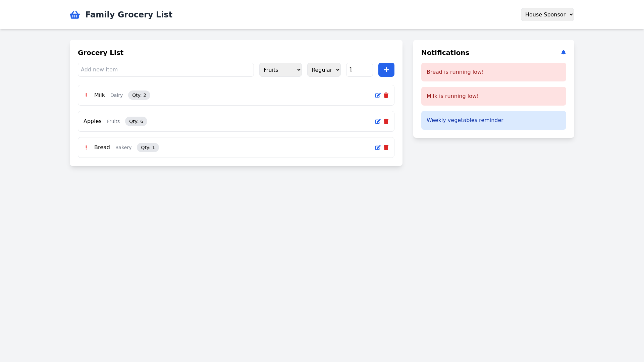Click the grocery basket logo icon

[74, 15]
